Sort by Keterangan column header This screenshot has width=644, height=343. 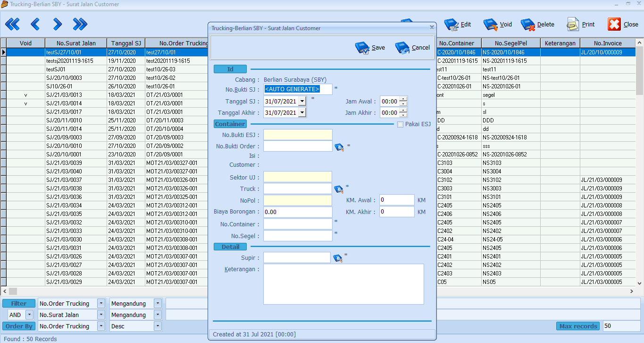(x=560, y=43)
